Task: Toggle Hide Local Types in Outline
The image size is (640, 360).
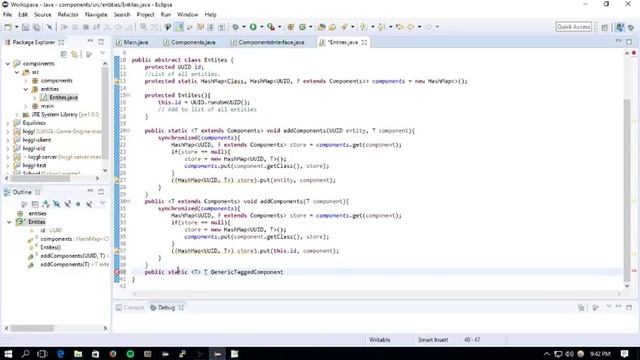Action: 89,204
